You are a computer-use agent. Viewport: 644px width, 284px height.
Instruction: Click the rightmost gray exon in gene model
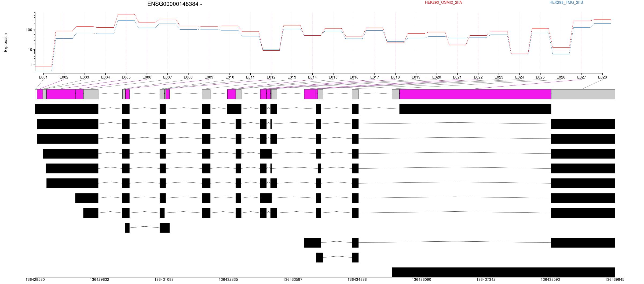(583, 94)
